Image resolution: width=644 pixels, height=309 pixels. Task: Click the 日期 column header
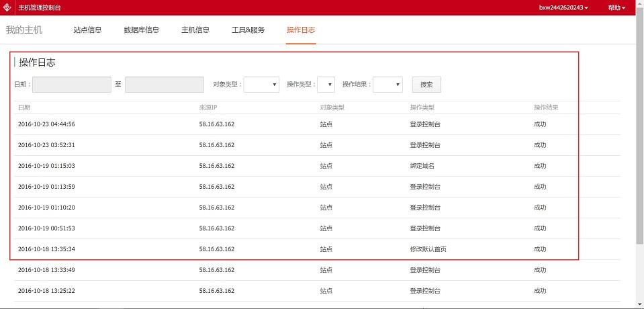24,107
